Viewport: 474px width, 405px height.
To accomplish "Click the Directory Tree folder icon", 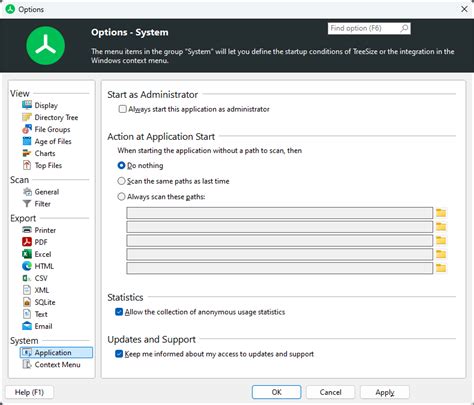I will 27,117.
